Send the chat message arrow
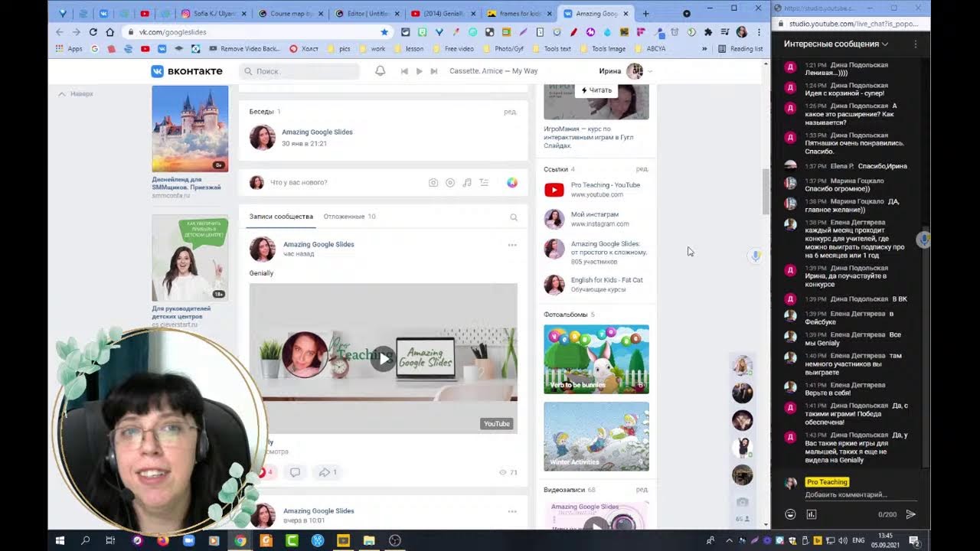The height and width of the screenshot is (551, 980). [910, 514]
